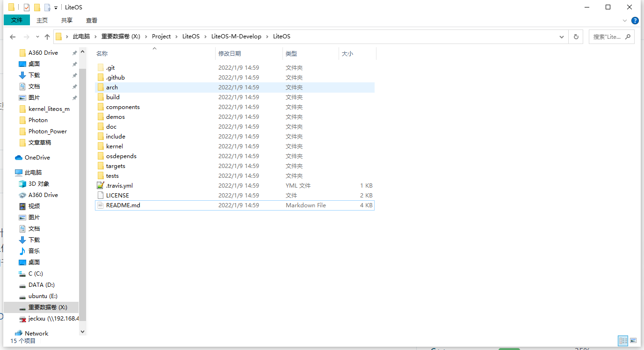Switch to the 查看 ribbon tab
The height and width of the screenshot is (350, 644).
[x=92, y=20]
